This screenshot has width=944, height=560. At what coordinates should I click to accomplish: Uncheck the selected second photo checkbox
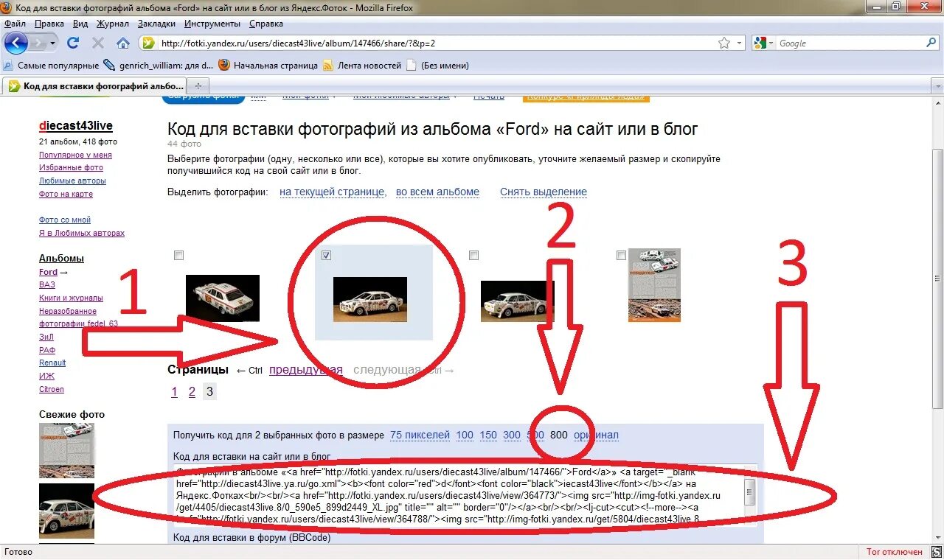[x=327, y=256]
